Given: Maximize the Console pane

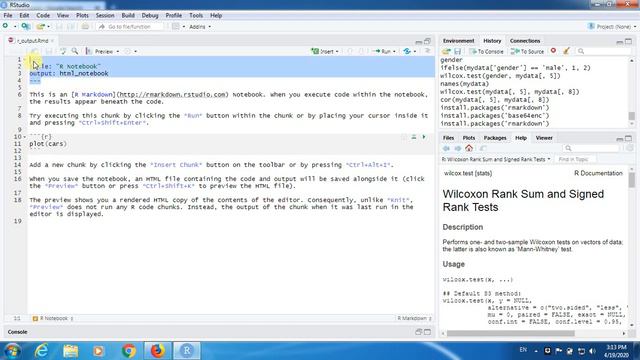Looking at the screenshot, I should click(x=427, y=332).
